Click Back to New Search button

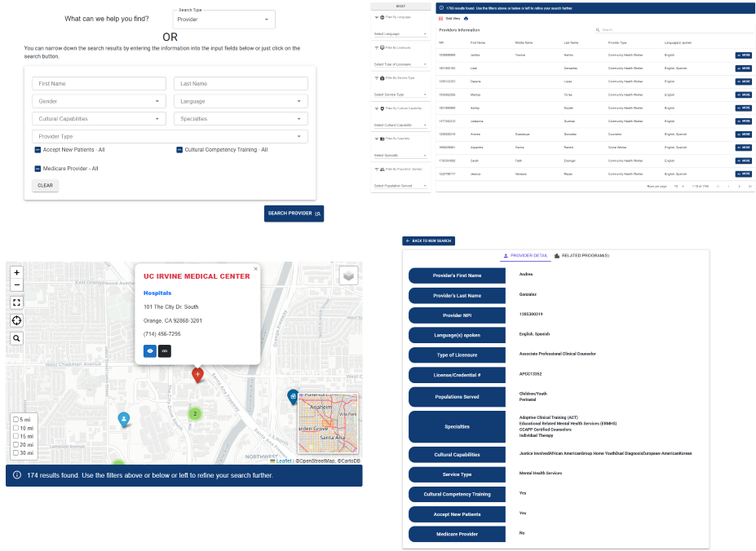428,241
